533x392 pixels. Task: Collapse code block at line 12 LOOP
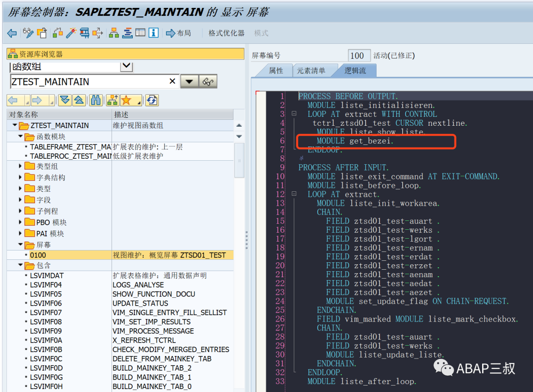point(294,194)
